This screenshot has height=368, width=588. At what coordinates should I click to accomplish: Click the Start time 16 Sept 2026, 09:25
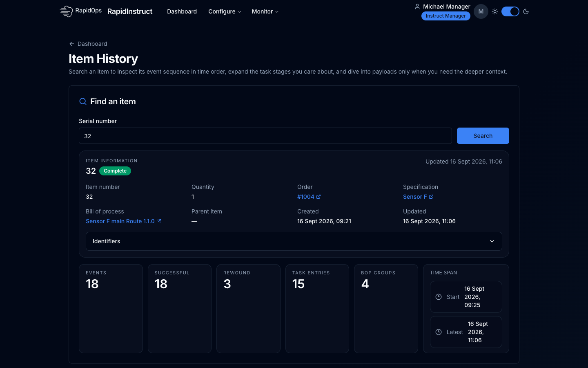pos(474,297)
